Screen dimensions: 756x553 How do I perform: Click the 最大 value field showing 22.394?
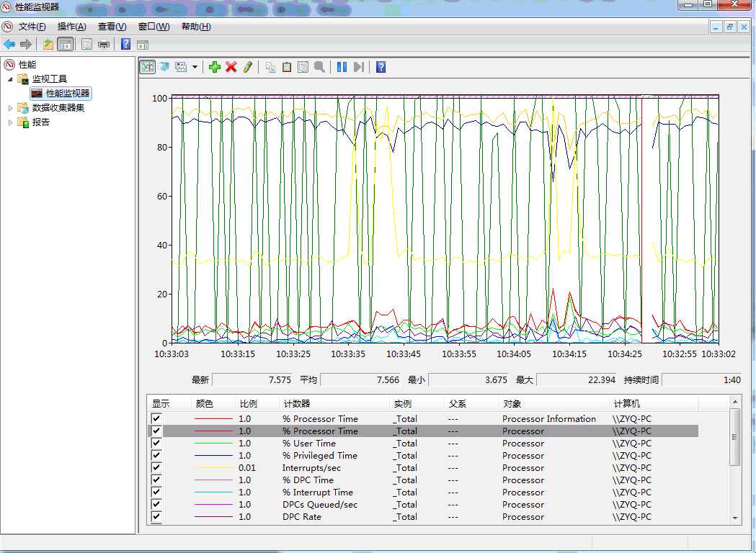[x=577, y=379]
